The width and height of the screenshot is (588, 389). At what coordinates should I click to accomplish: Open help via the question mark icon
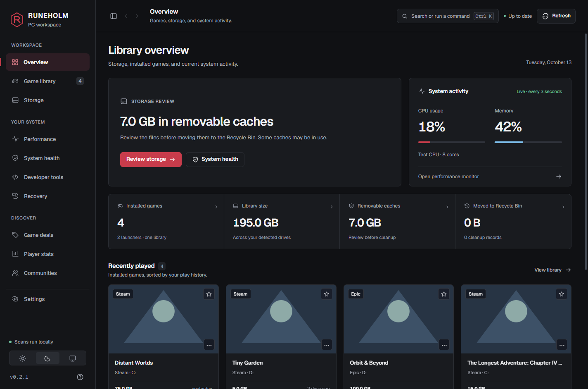coord(80,377)
